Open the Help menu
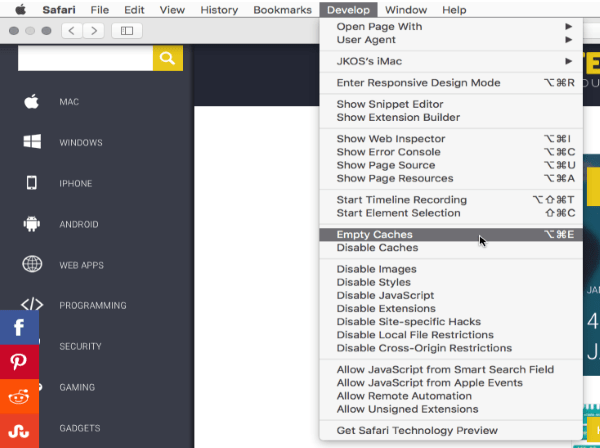Screen dimensions: 600x448 (x=454, y=10)
